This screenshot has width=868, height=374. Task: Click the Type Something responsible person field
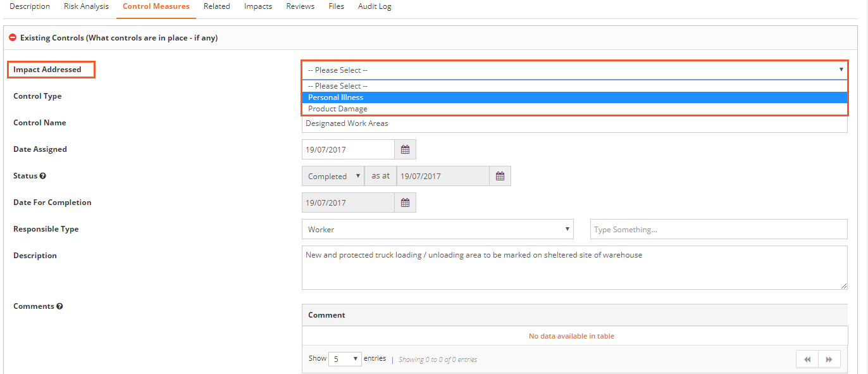pyautogui.click(x=718, y=228)
